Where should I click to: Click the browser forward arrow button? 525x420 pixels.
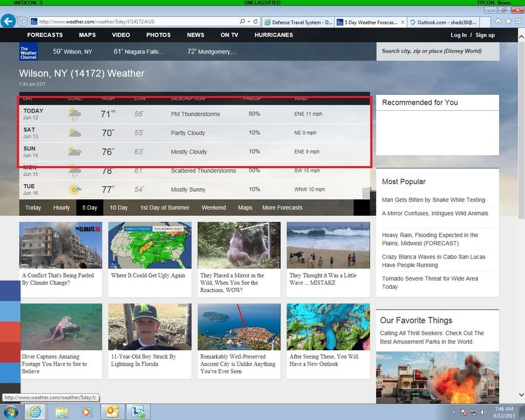(x=22, y=22)
